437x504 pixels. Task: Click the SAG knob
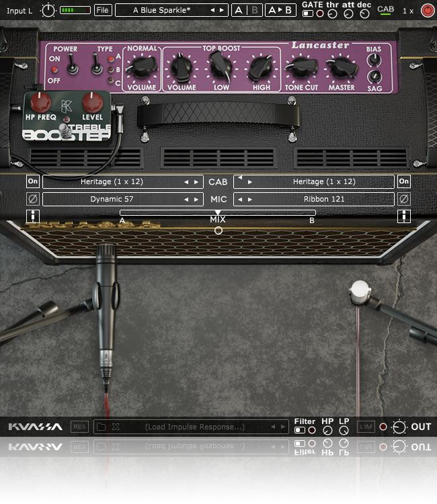(374, 77)
